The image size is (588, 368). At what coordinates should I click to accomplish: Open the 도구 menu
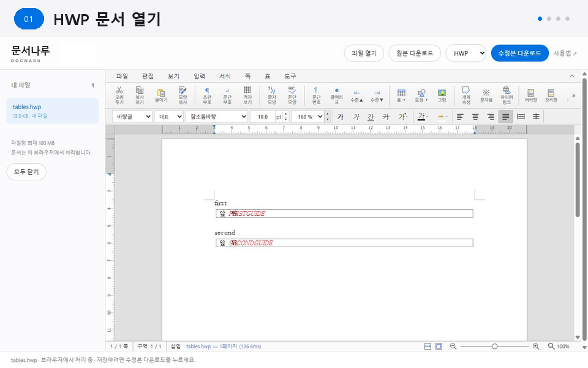(x=290, y=76)
